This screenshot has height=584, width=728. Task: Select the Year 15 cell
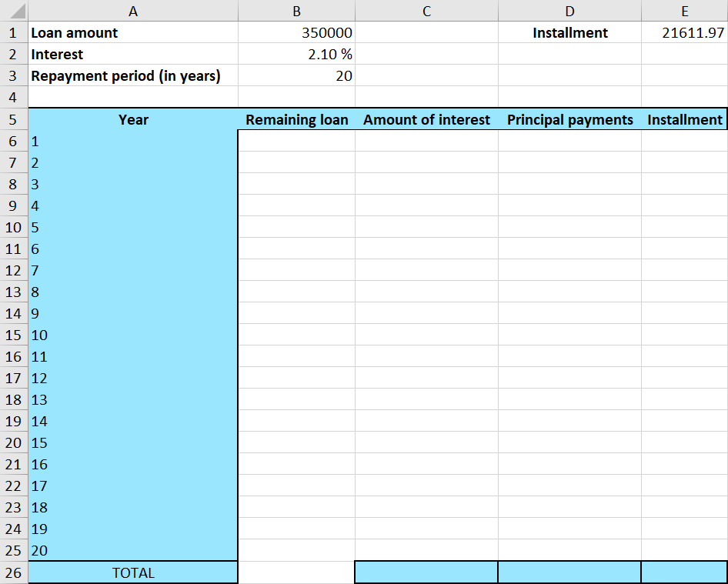coord(133,442)
